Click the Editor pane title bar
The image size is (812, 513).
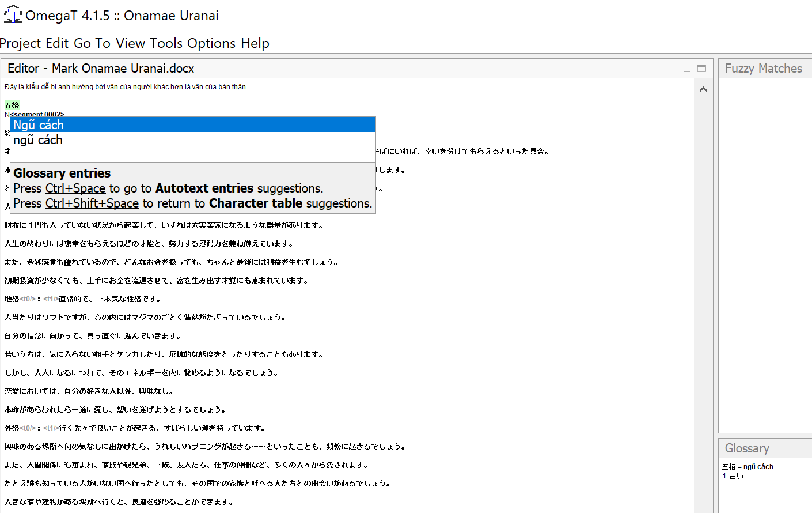coord(357,69)
